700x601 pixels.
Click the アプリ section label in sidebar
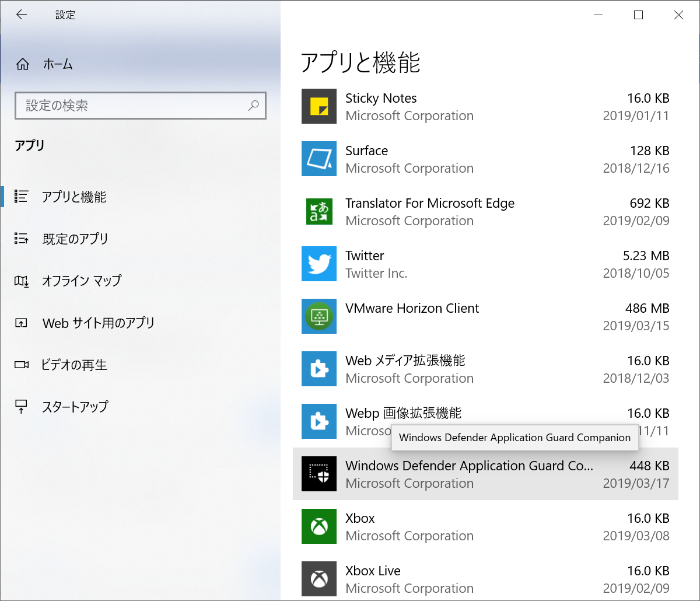(x=30, y=145)
